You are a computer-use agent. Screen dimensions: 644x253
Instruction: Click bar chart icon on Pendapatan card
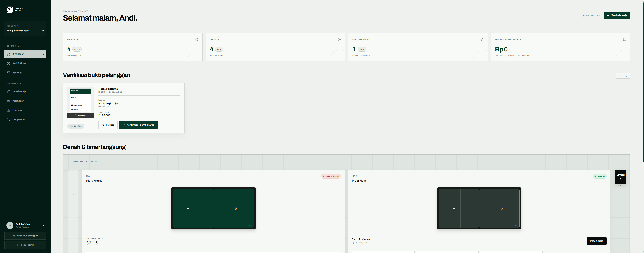[624, 39]
